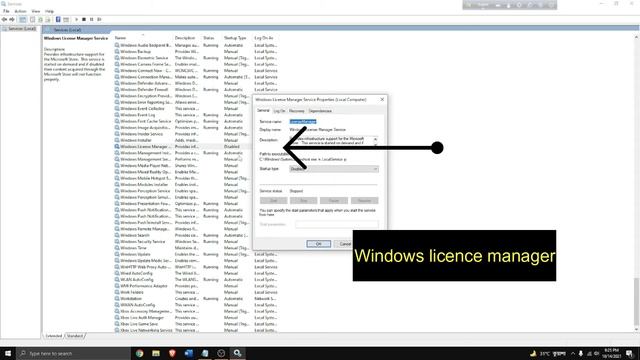
Task: Switch to the Recovery tab in Properties
Action: pyautogui.click(x=297, y=111)
